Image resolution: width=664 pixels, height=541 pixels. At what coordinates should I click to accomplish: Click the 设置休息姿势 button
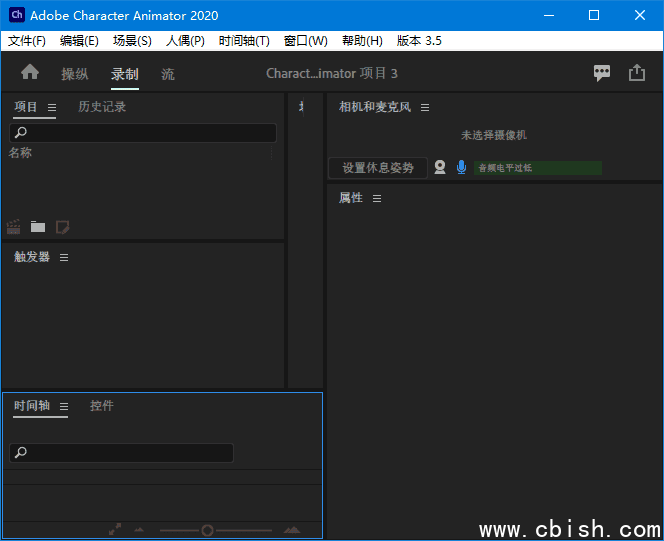(378, 168)
